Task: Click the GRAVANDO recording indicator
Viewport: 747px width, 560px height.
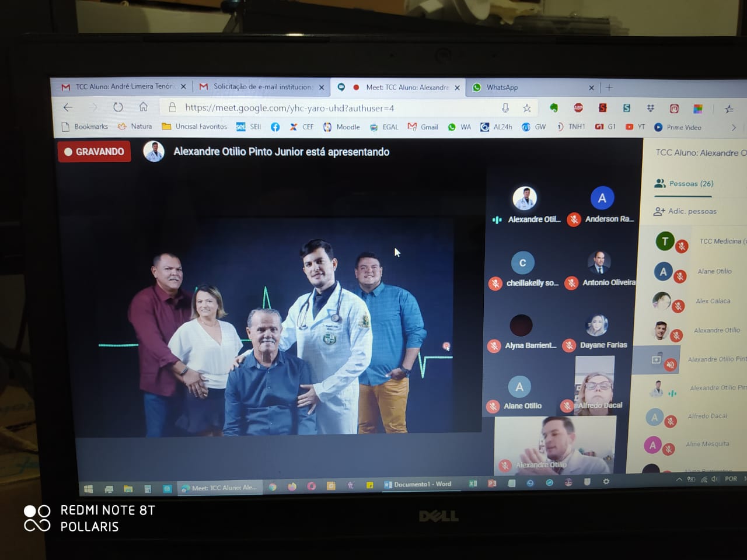Action: coord(95,152)
